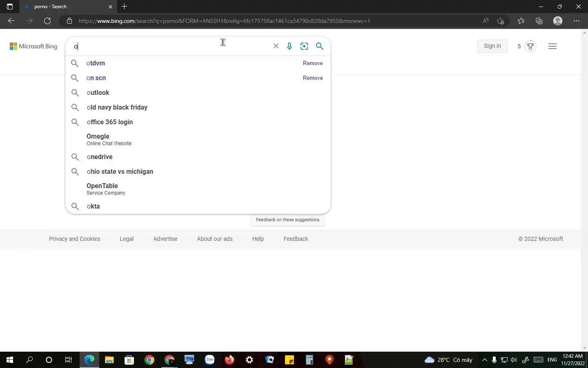
Task: Open the Bing hamburger menu
Action: pos(552,46)
